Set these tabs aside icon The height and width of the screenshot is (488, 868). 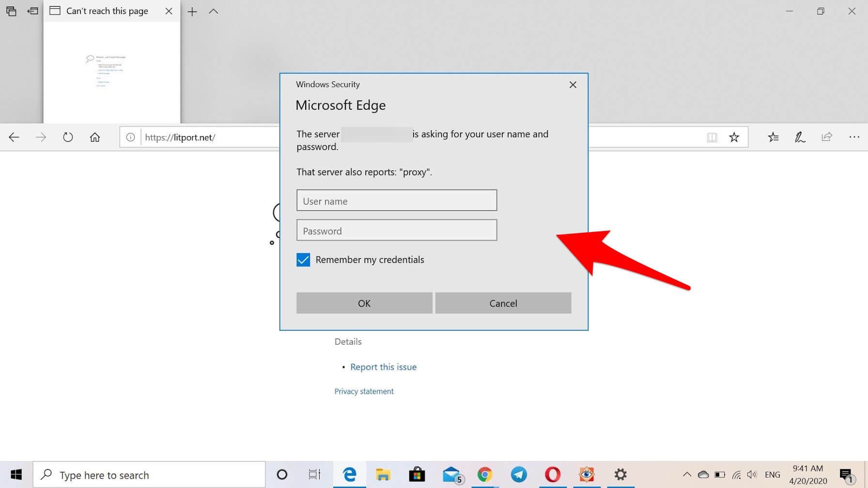33,11
